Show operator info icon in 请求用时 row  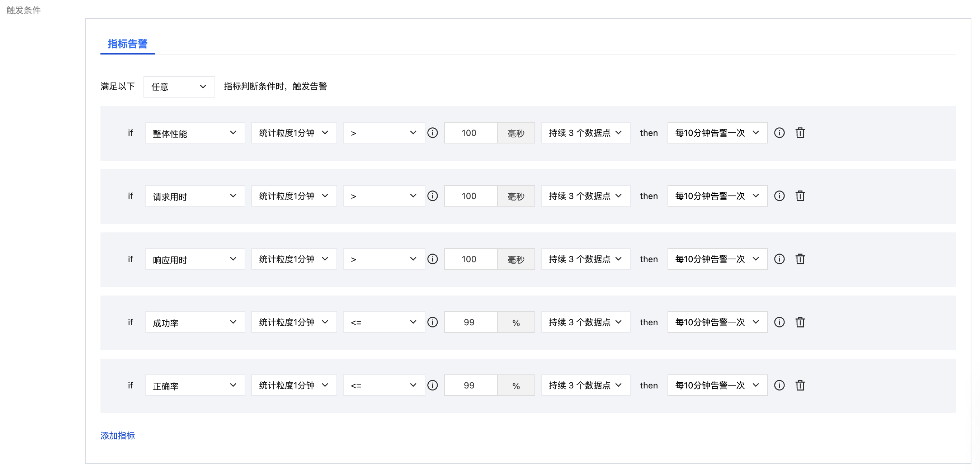433,196
